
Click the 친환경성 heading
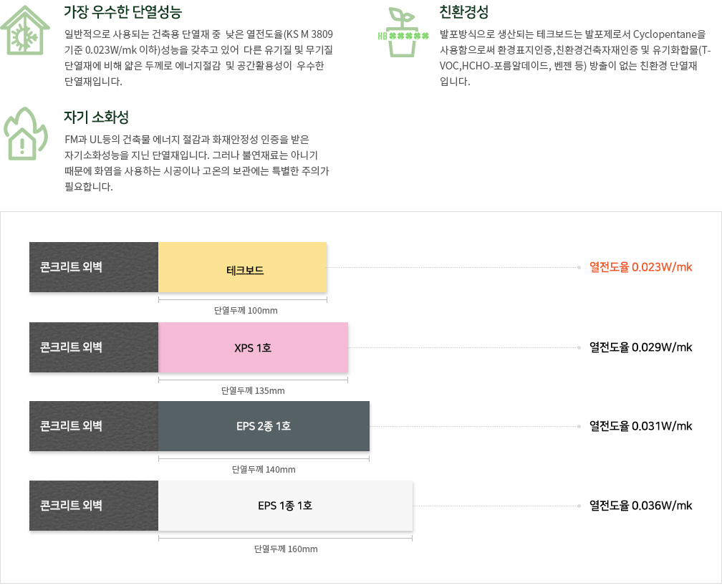[x=463, y=12]
